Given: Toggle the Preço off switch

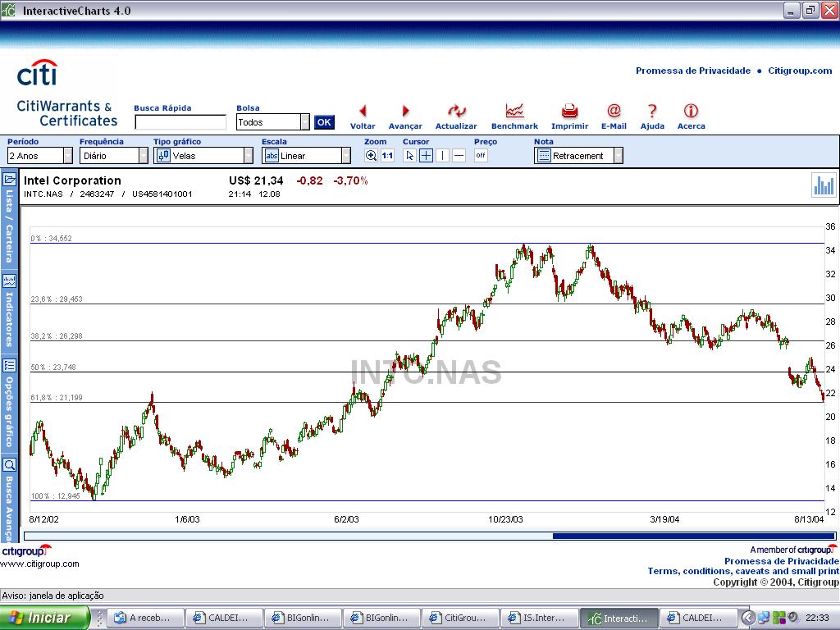Looking at the screenshot, I should 481,156.
